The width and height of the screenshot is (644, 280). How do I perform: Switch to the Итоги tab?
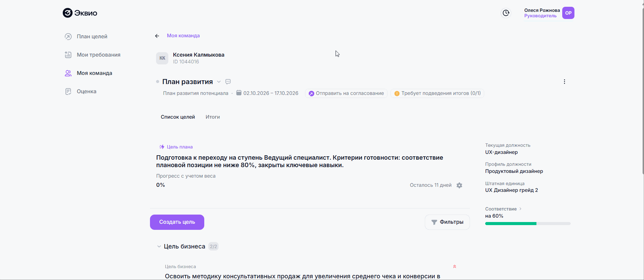pos(213,117)
